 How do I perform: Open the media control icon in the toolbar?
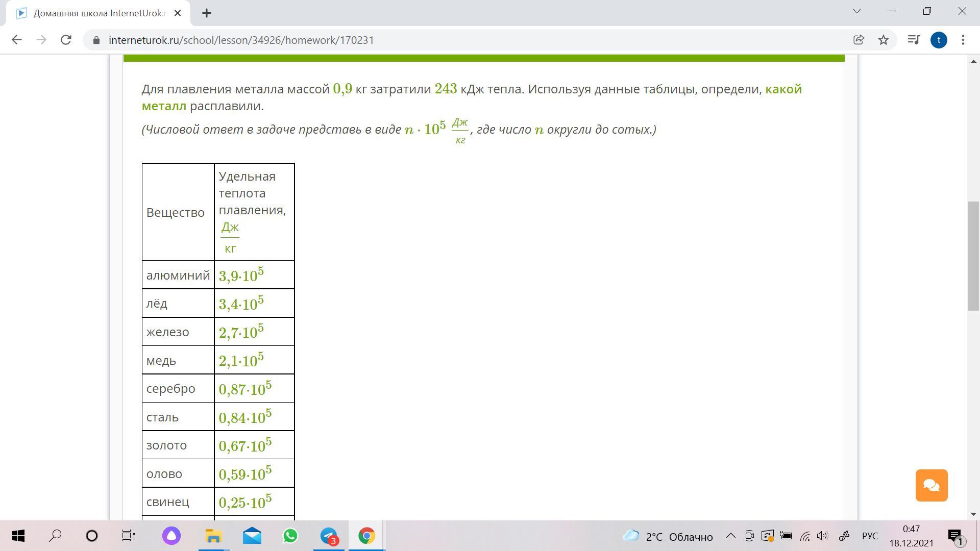913,40
